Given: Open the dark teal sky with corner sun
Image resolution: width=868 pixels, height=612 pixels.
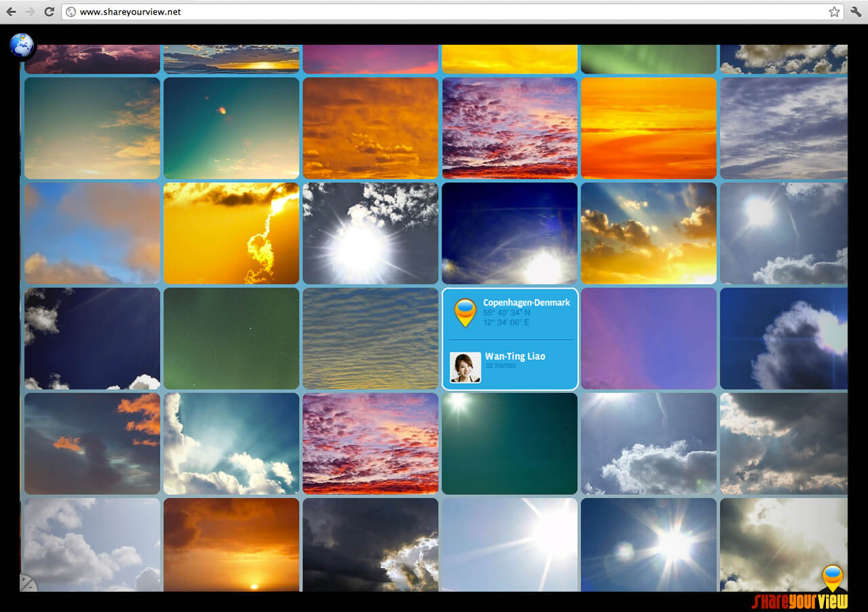Looking at the screenshot, I should click(x=509, y=443).
